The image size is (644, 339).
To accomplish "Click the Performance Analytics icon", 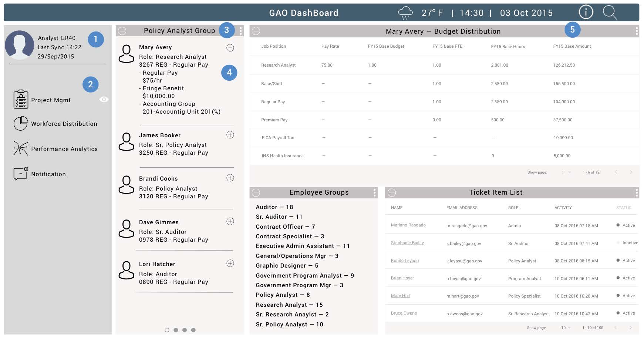I will (21, 148).
